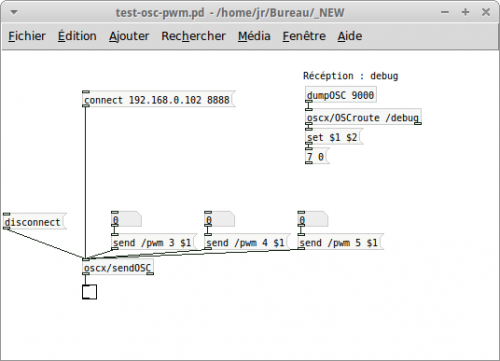Image resolution: width=500 pixels, height=361 pixels.
Task: Click the send /pwm 4 $1 message
Action: coord(247,242)
